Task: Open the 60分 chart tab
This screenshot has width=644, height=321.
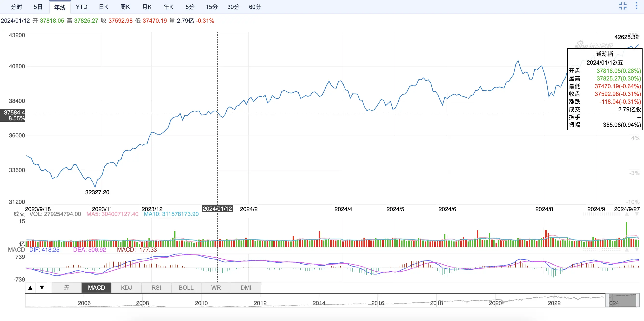Action: [x=255, y=7]
